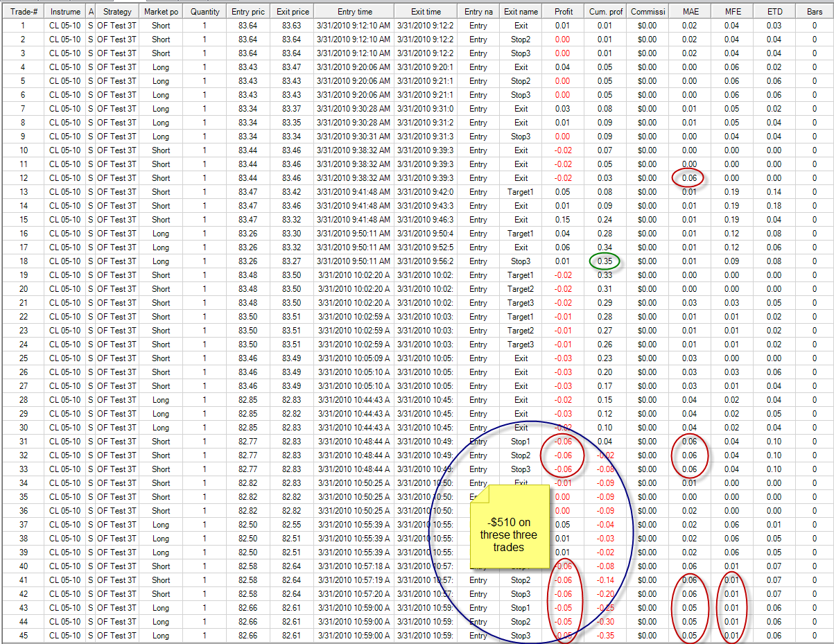Click trade 9's entry time 9:30:31 AM
Image resolution: width=834 pixels, height=644 pixels.
354,137
